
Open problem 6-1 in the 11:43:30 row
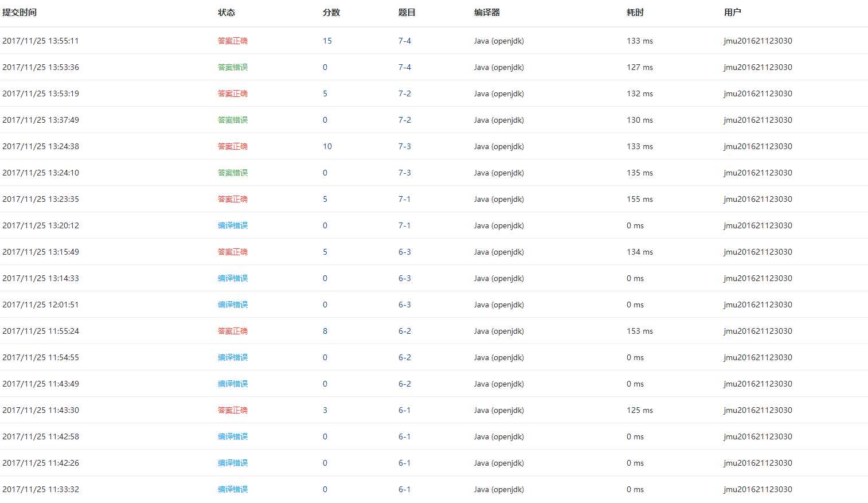pyautogui.click(x=405, y=410)
